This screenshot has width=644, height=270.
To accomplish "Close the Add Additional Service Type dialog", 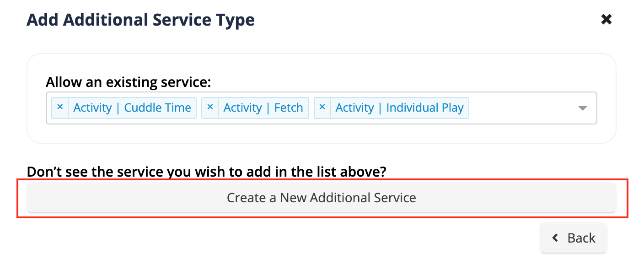I will (x=606, y=20).
